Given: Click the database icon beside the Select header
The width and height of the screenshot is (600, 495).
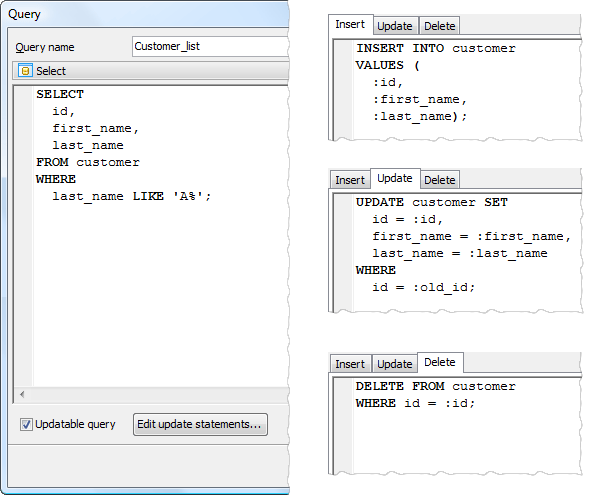Looking at the screenshot, I should [26, 71].
